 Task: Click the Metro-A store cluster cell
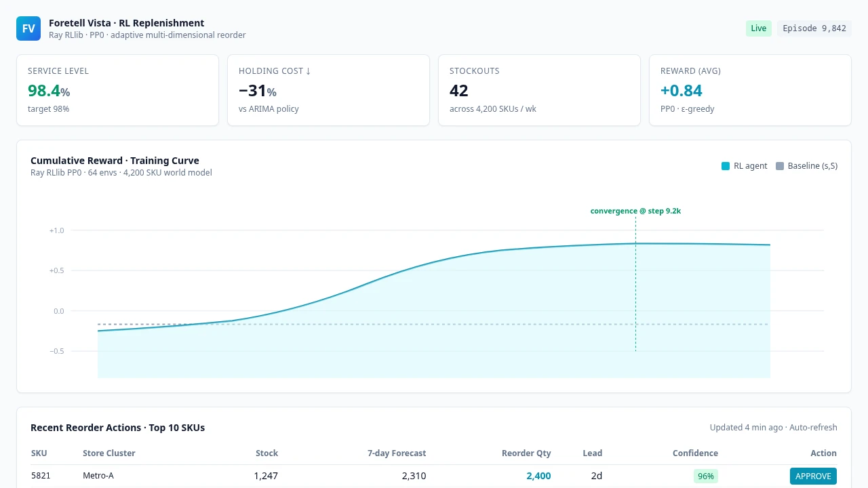[x=98, y=476]
